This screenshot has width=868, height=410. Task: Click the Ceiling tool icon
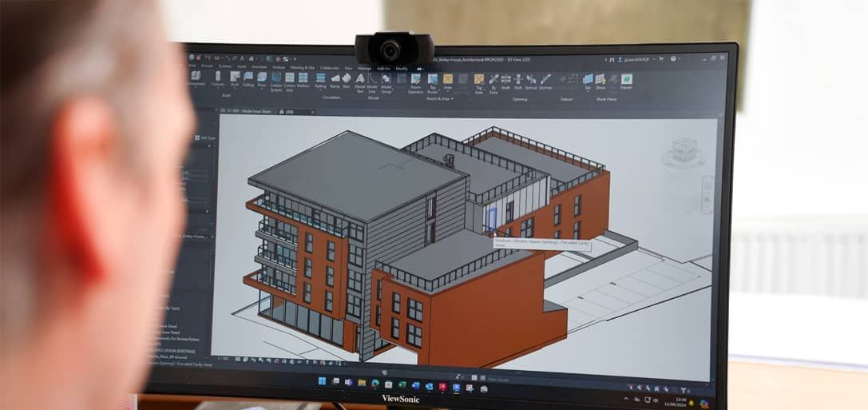248,78
